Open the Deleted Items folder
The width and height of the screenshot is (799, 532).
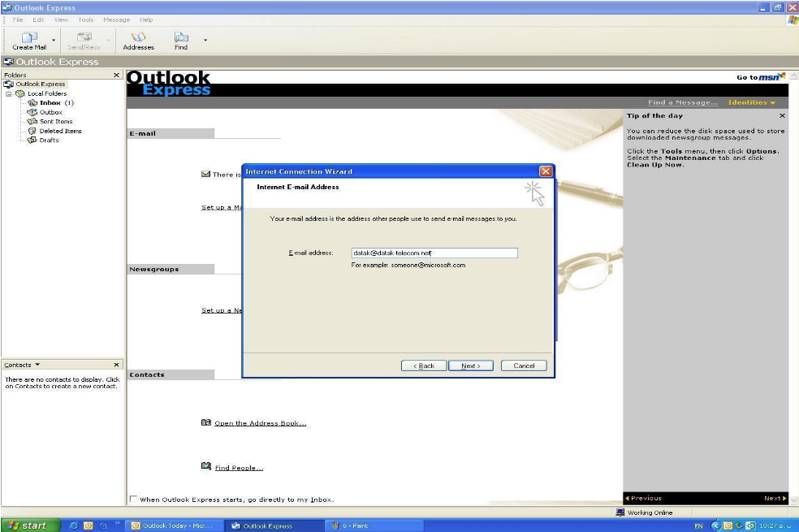(54, 131)
